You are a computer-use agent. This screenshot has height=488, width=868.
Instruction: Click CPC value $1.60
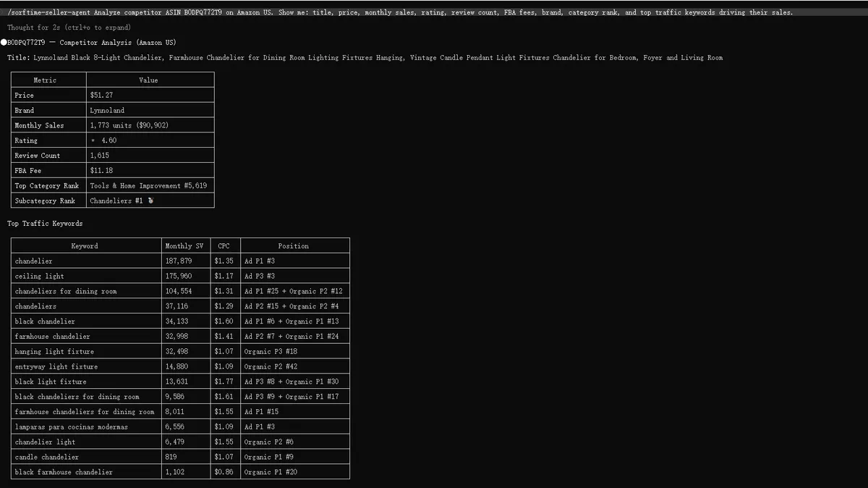pos(224,321)
